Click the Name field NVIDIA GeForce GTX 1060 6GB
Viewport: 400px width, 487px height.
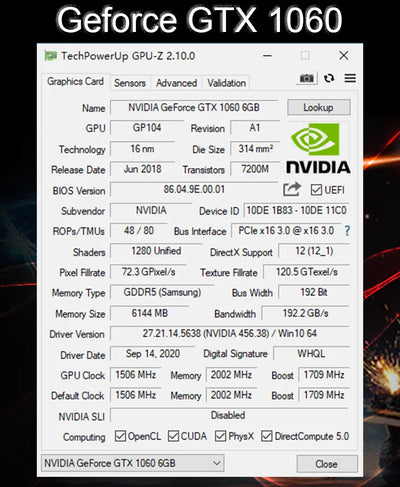(194, 107)
